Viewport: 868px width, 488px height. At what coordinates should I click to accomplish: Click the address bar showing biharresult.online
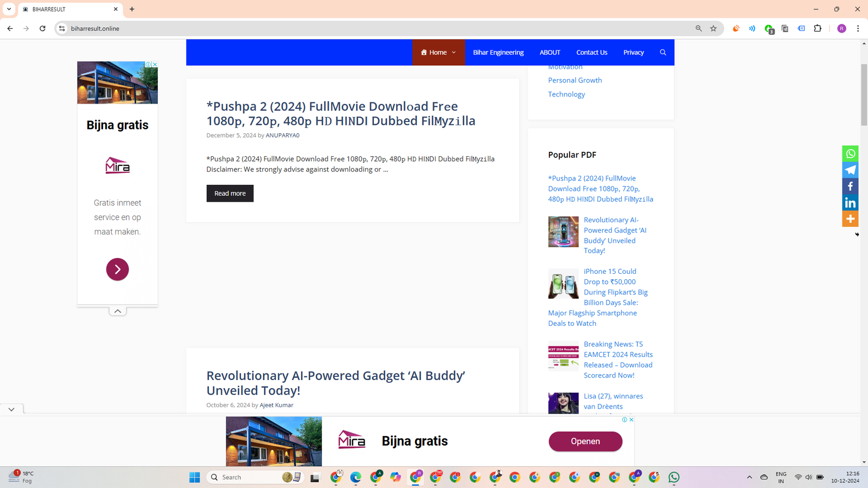[380, 28]
